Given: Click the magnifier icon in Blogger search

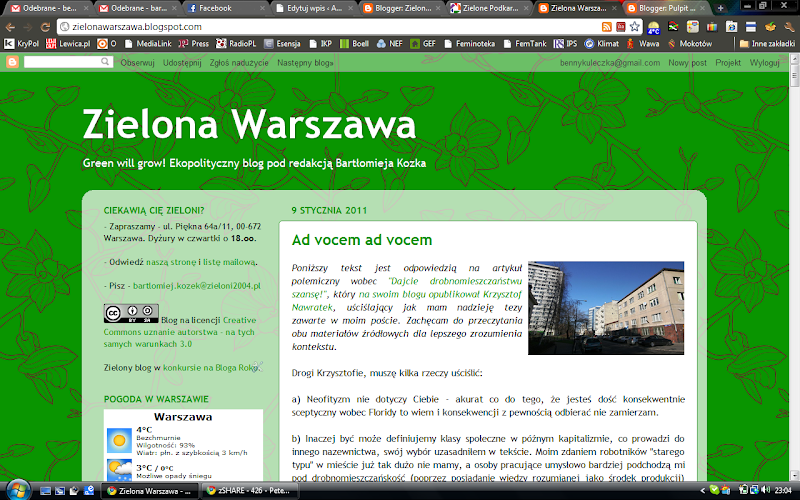Looking at the screenshot, I should pyautogui.click(x=105, y=62).
